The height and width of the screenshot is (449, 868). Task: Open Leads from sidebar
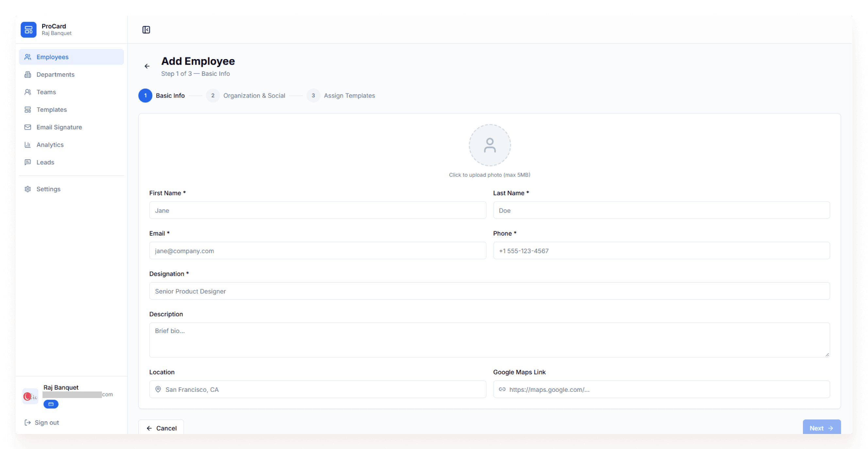pyautogui.click(x=71, y=162)
